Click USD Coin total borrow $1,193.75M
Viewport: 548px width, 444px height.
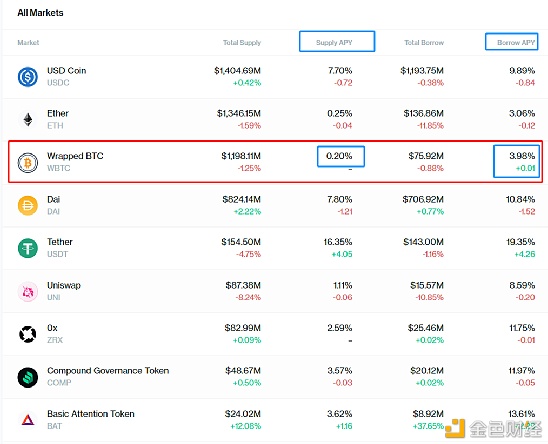point(422,71)
